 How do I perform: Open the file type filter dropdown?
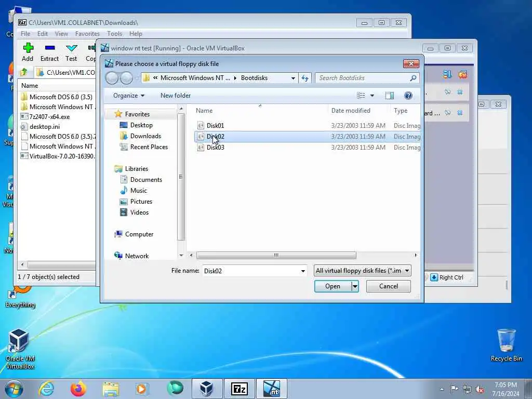(362, 270)
